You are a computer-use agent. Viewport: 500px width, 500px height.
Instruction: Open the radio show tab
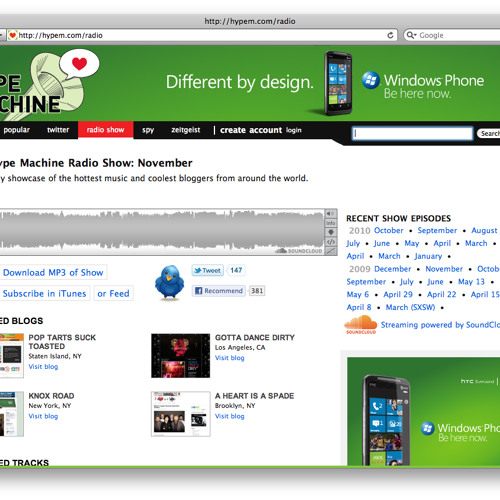pyautogui.click(x=105, y=130)
